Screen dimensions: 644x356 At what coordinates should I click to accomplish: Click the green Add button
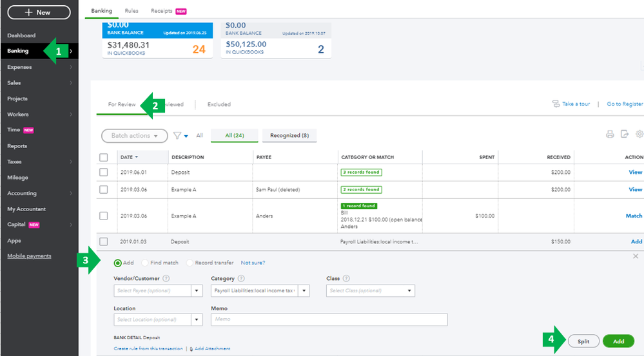618,341
